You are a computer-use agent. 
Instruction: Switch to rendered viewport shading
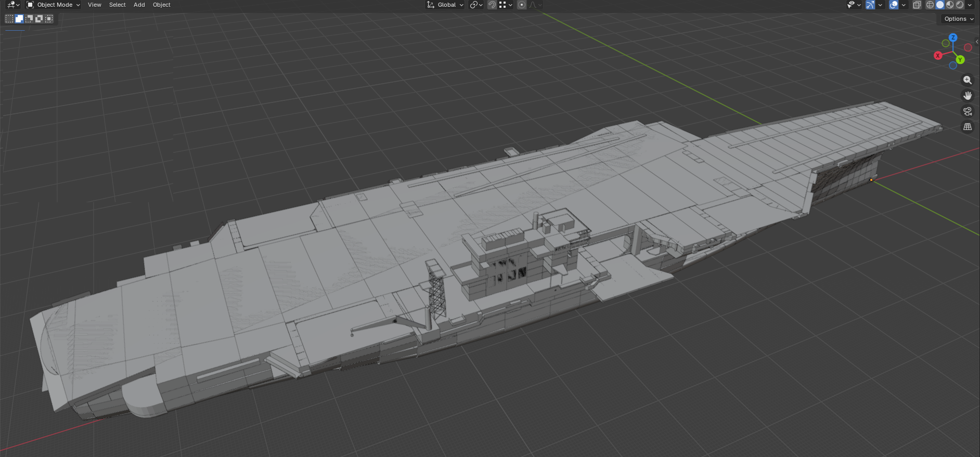[x=960, y=5]
